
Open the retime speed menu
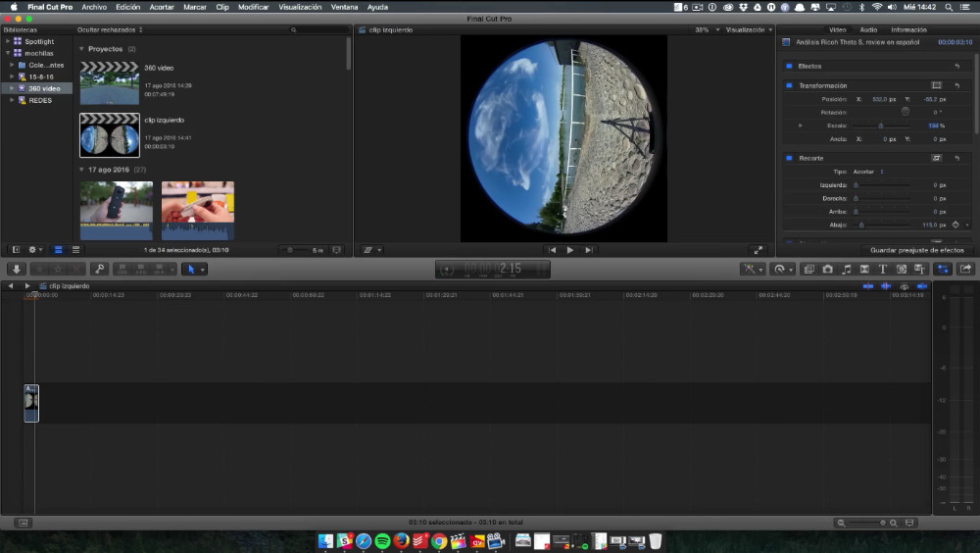tap(782, 269)
